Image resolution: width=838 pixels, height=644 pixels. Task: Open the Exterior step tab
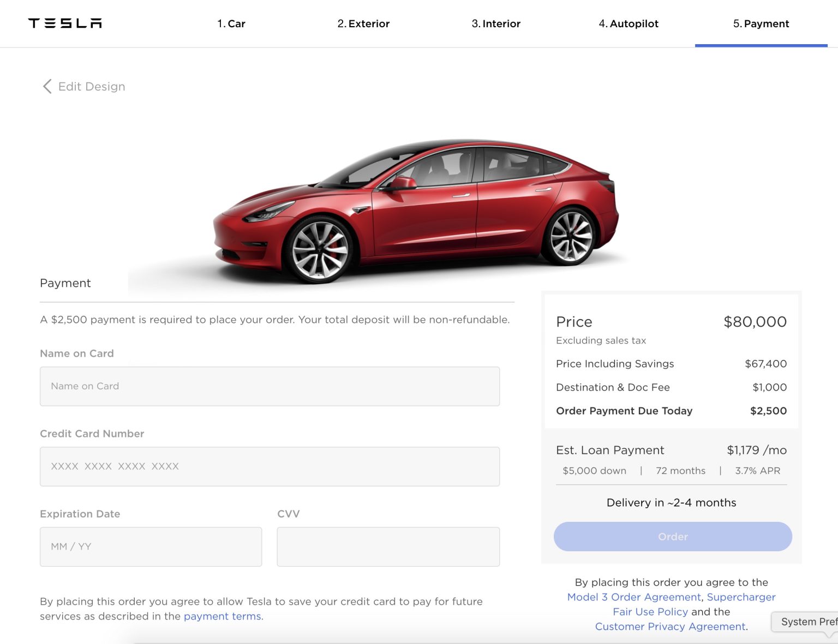pos(363,23)
